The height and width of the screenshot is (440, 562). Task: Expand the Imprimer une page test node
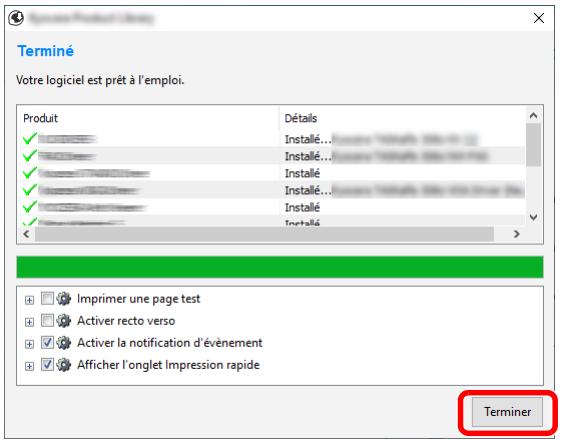(x=29, y=300)
